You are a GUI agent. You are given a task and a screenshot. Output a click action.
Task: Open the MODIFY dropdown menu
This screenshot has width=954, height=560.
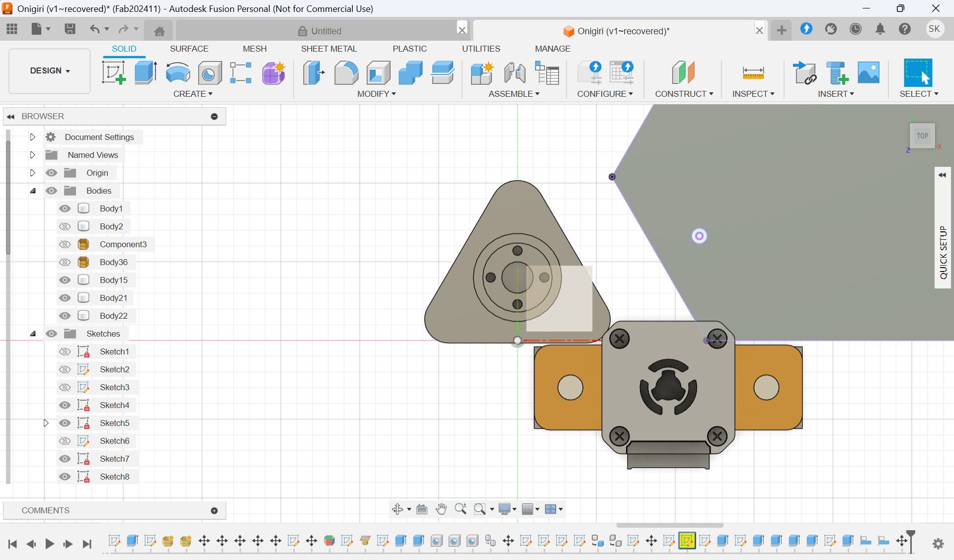(377, 94)
